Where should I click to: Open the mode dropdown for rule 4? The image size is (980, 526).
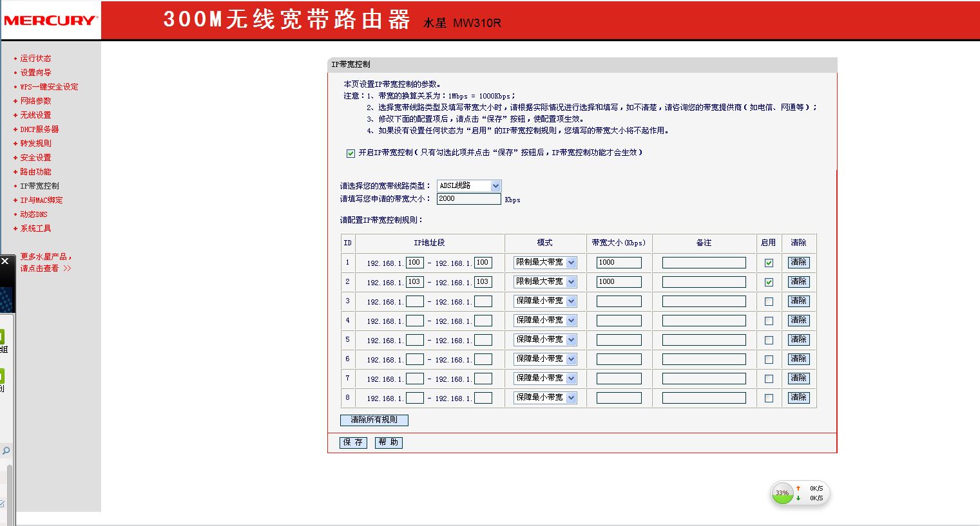pyautogui.click(x=545, y=321)
